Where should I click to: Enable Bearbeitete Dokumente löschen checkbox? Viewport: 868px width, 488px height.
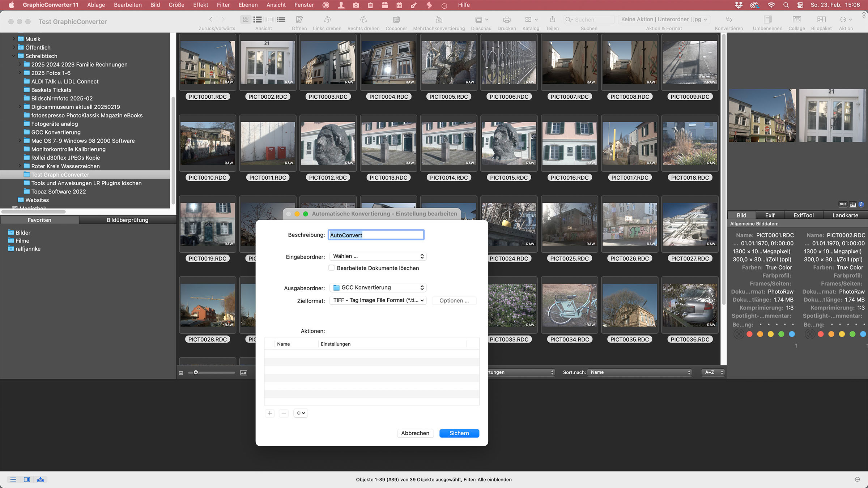pos(331,268)
